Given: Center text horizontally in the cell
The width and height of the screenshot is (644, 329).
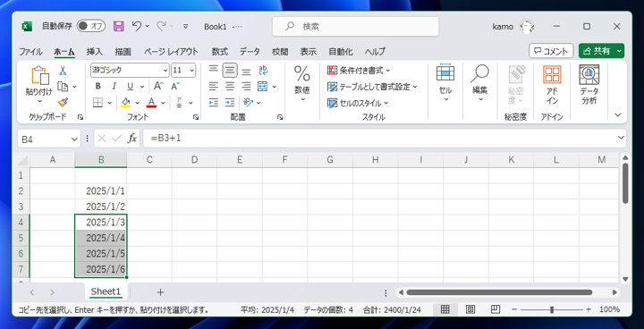Looking at the screenshot, I should [x=230, y=86].
